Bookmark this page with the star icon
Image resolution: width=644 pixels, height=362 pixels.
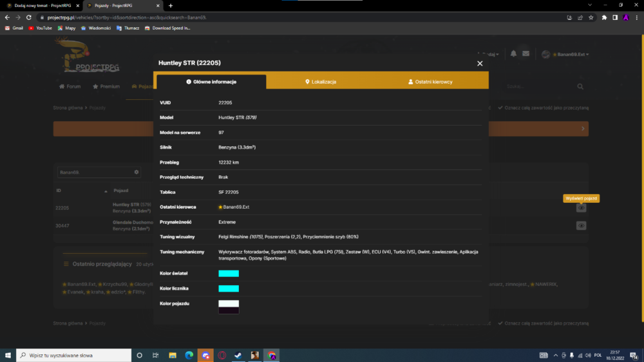[591, 17]
